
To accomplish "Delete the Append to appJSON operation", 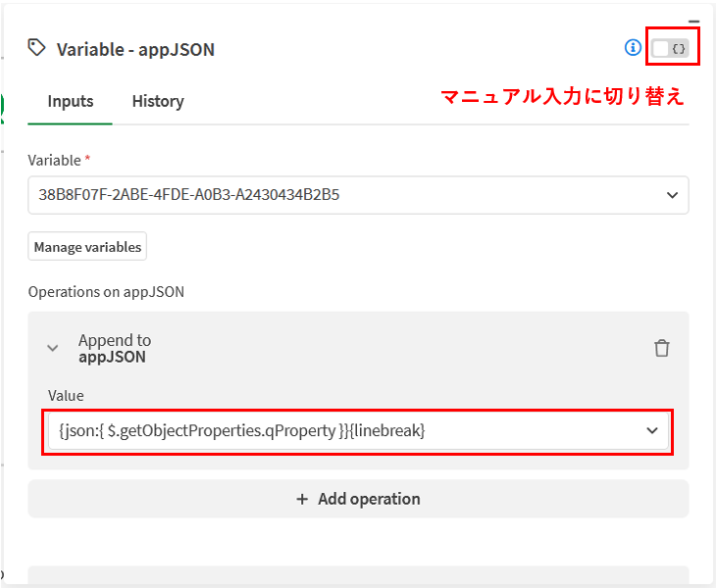I will click(x=662, y=348).
